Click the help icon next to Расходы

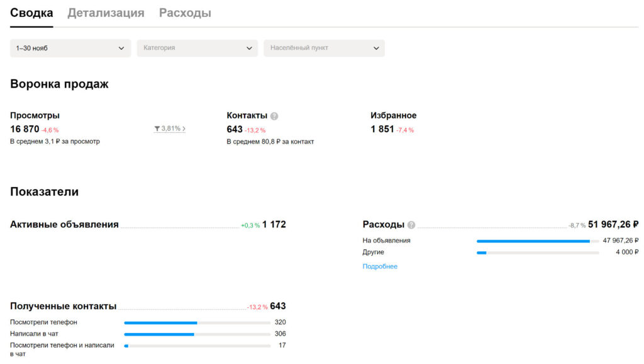click(411, 225)
